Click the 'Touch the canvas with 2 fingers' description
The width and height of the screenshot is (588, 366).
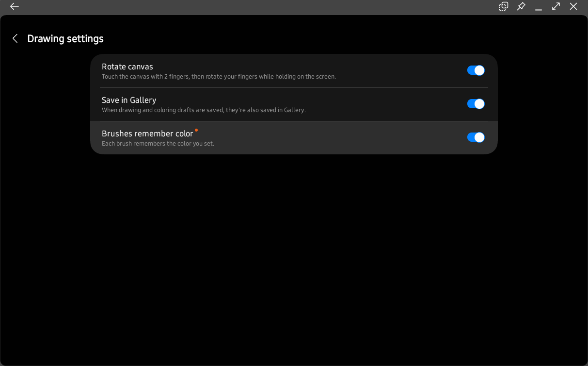(x=219, y=77)
